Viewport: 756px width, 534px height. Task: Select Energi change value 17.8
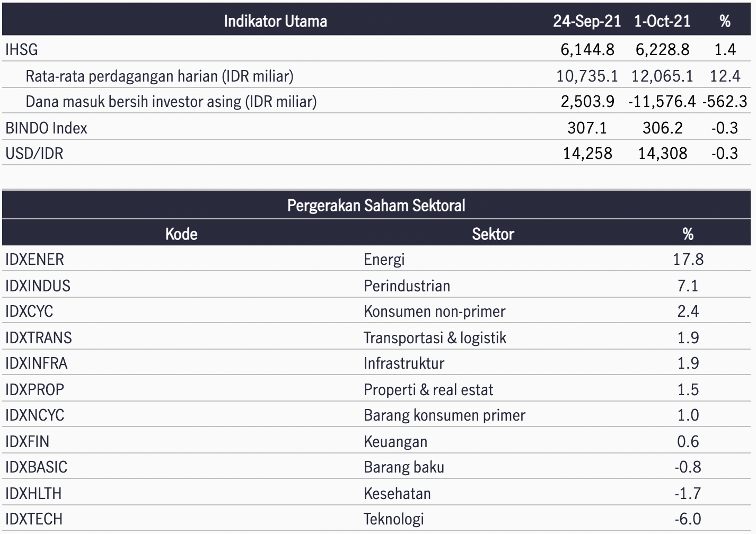pos(688,260)
